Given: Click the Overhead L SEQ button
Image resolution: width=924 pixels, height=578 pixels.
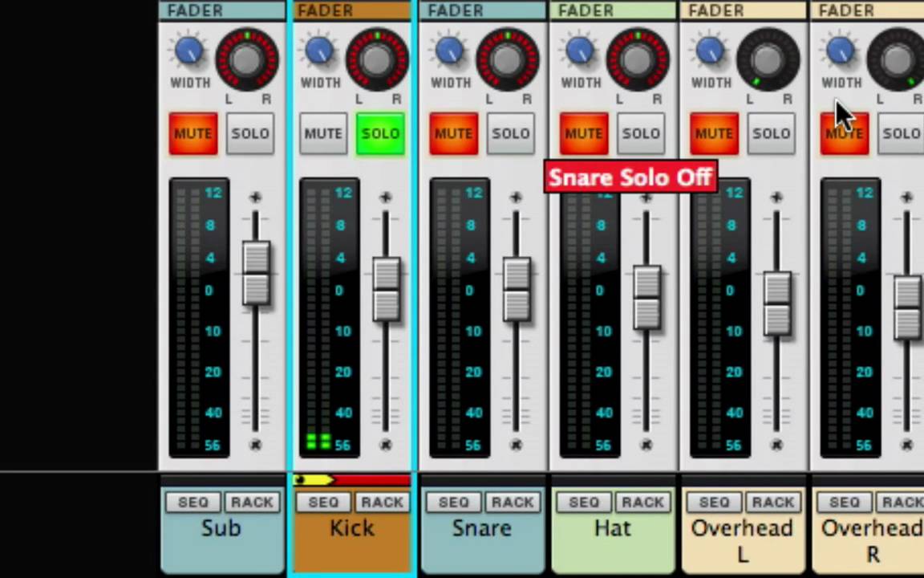Looking at the screenshot, I should point(714,503).
